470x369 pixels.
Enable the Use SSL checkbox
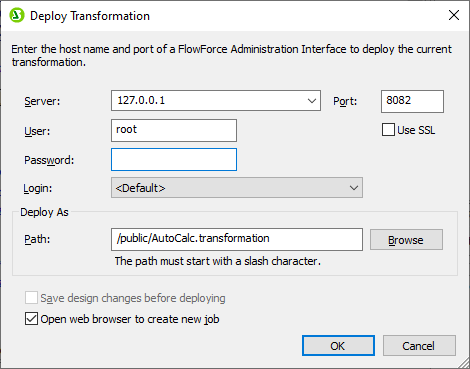click(388, 130)
